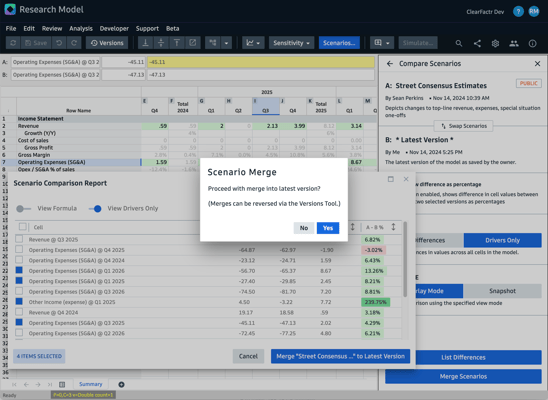This screenshot has height=400, width=548.
Task: Uncheck Other Income (expense) @ Q1 2025 checkbox
Action: (x=19, y=301)
